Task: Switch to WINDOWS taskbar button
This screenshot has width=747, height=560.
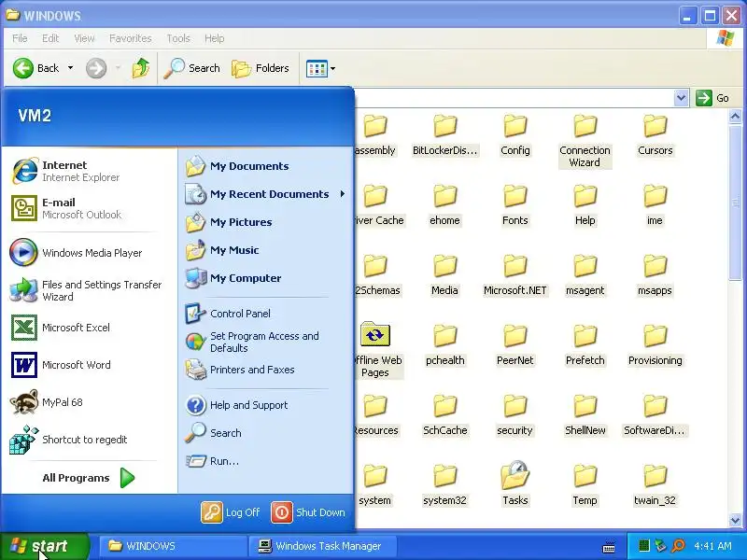Action: coord(174,546)
